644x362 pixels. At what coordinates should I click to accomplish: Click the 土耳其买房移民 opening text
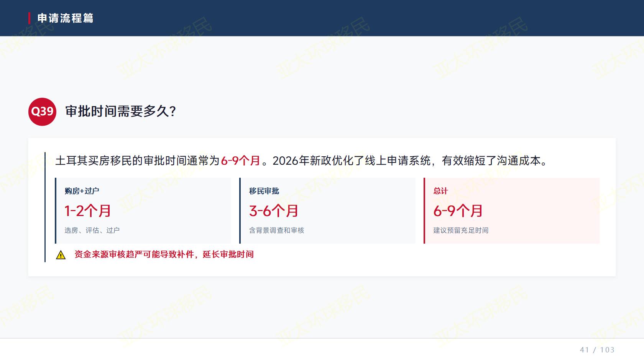[x=94, y=161]
